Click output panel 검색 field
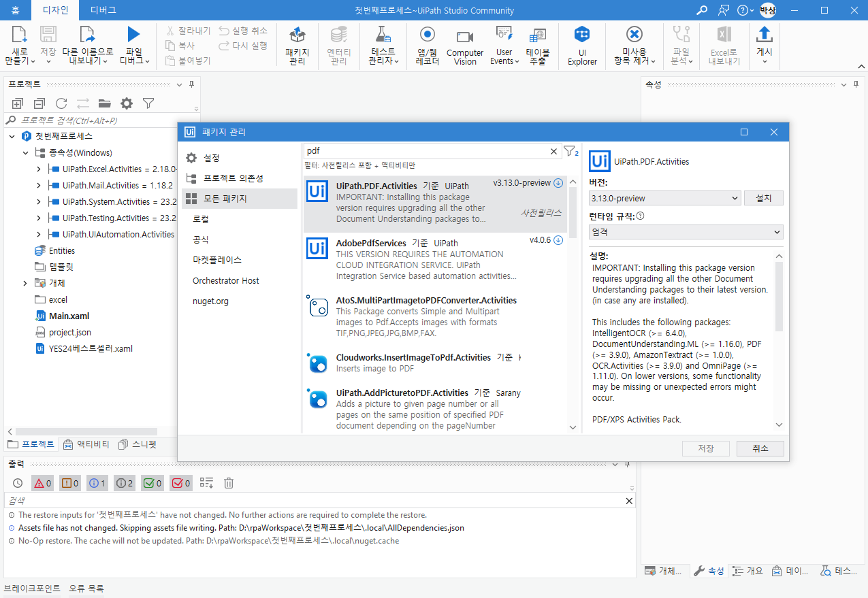The width and height of the screenshot is (868, 598). point(313,500)
